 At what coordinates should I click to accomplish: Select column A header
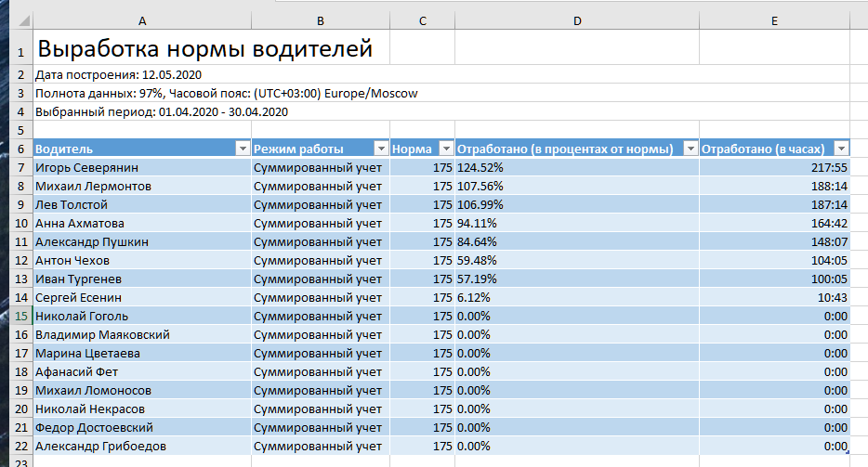click(141, 20)
